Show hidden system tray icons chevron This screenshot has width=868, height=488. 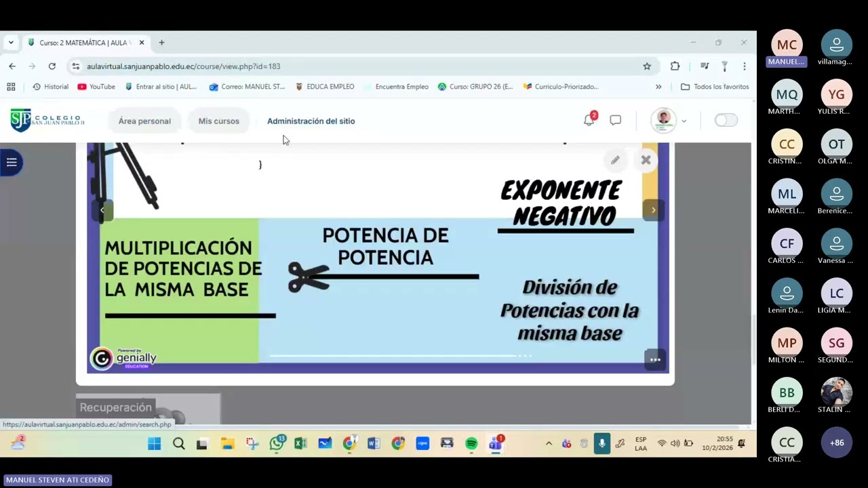(x=549, y=444)
